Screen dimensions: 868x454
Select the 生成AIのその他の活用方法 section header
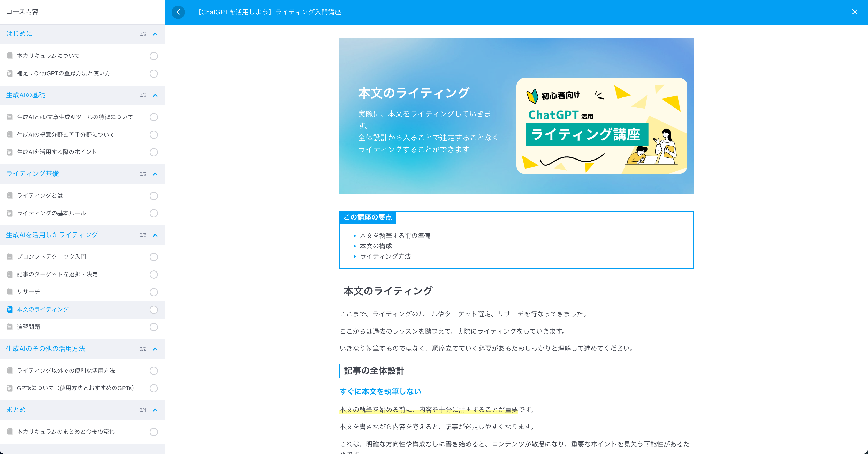[x=45, y=349]
